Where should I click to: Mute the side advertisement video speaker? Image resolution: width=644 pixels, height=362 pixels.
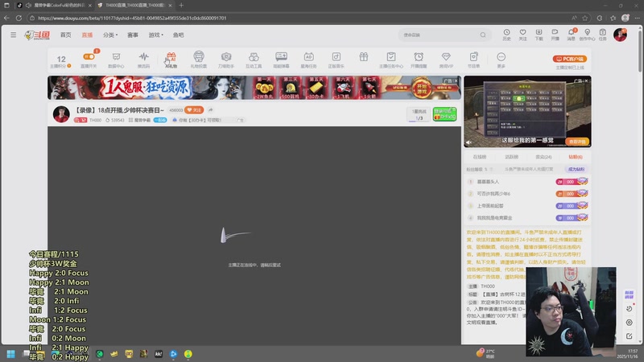coord(469,142)
